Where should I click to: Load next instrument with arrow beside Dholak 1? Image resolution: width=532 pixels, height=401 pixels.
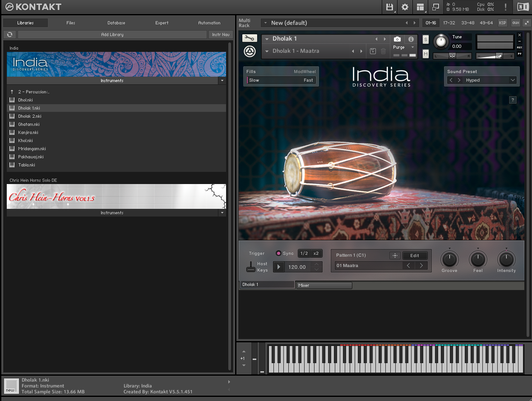384,39
